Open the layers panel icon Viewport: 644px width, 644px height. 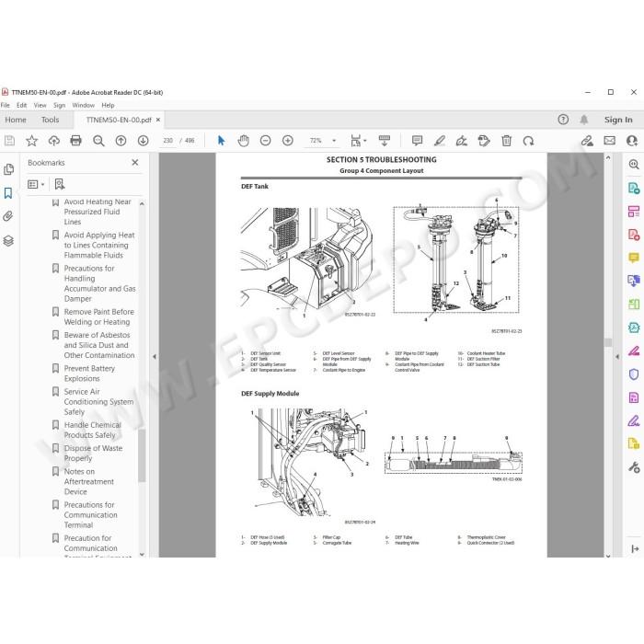[x=8, y=241]
